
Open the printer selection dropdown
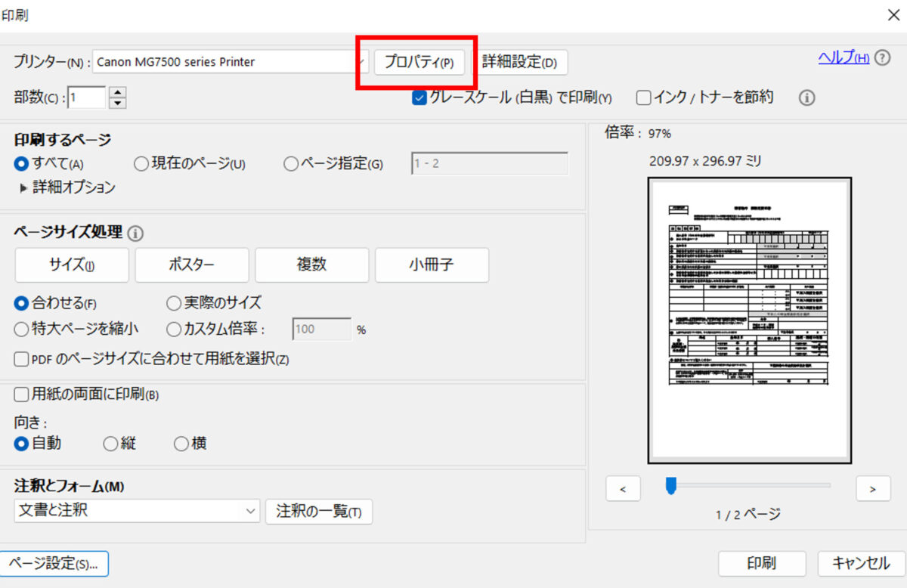[361, 62]
